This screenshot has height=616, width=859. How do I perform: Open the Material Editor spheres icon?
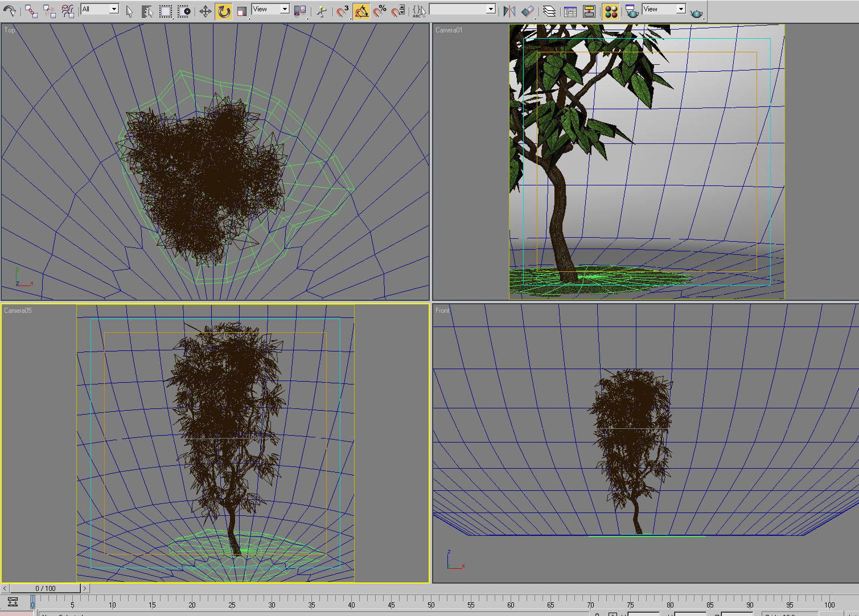pos(611,11)
